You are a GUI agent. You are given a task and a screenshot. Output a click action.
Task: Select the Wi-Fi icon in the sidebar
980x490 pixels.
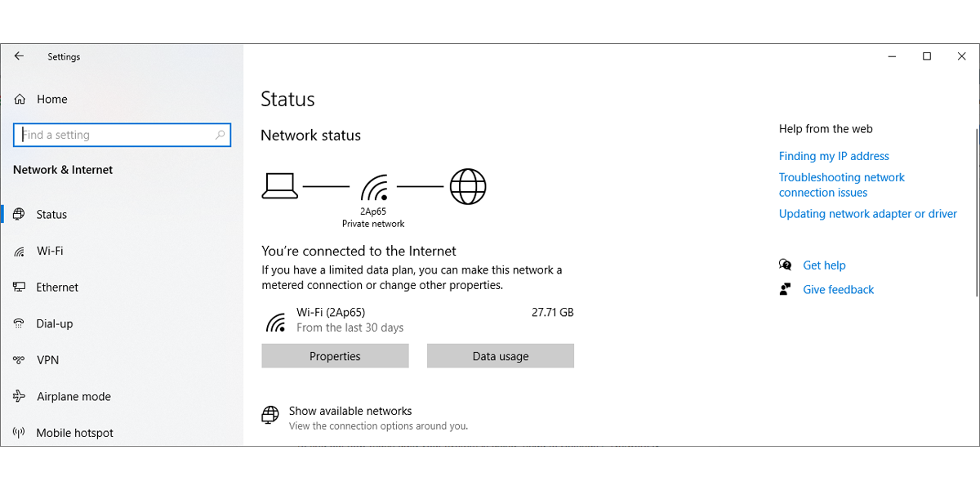coord(18,251)
